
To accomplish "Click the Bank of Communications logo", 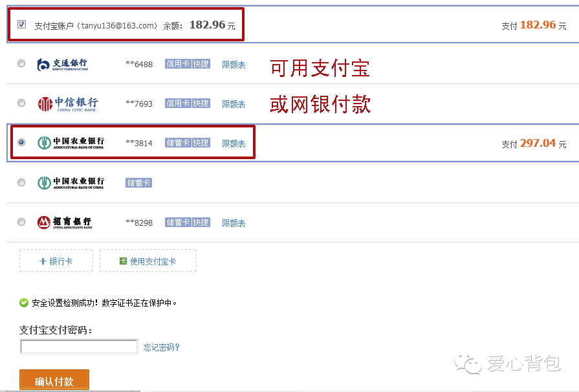I will [x=63, y=64].
